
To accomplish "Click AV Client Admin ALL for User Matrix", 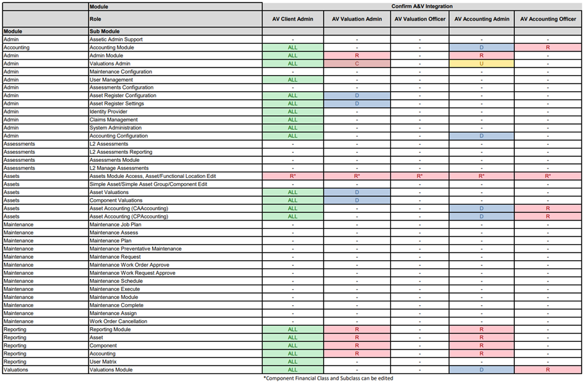I will (293, 362).
